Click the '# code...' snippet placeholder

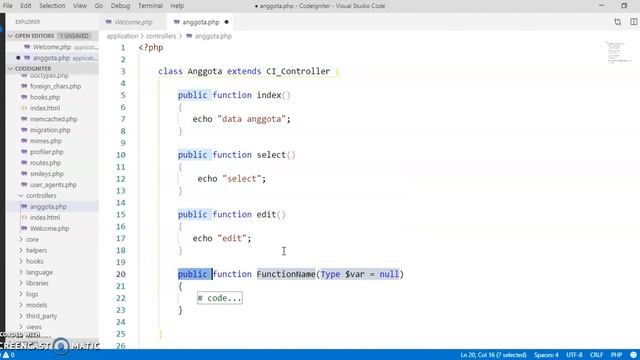[220, 298]
